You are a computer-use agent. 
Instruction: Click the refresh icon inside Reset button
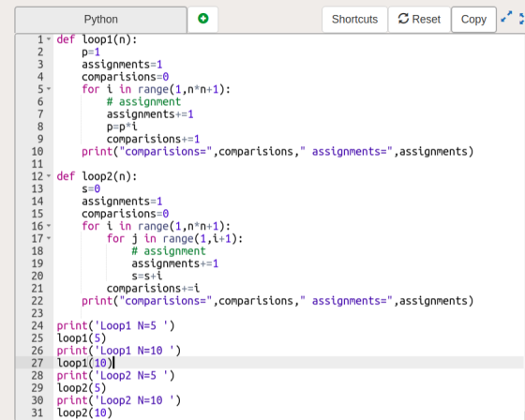[x=403, y=19]
